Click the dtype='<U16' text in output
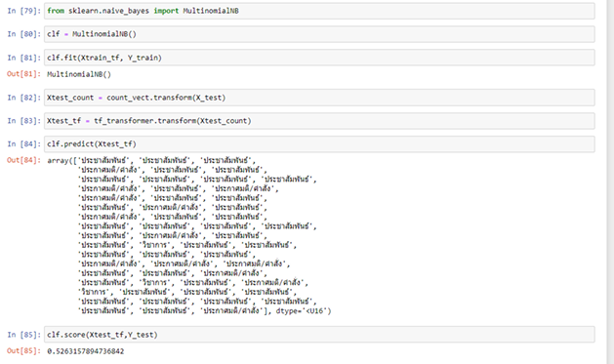 pyautogui.click(x=302, y=311)
